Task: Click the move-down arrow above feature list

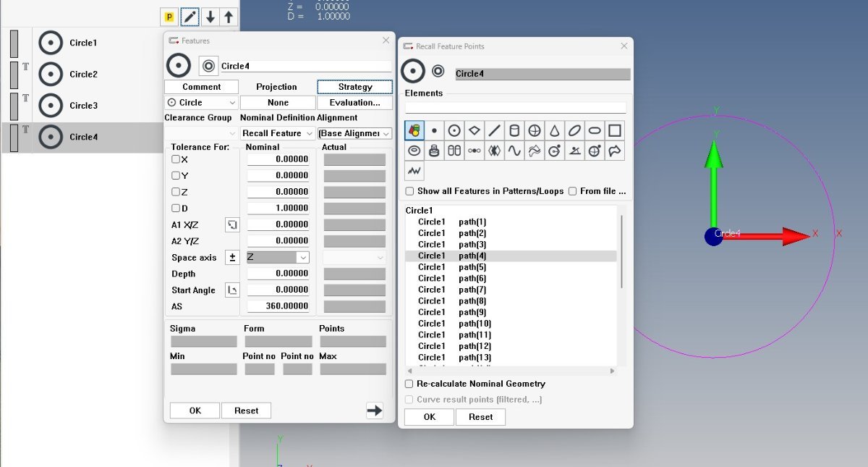Action: click(210, 17)
